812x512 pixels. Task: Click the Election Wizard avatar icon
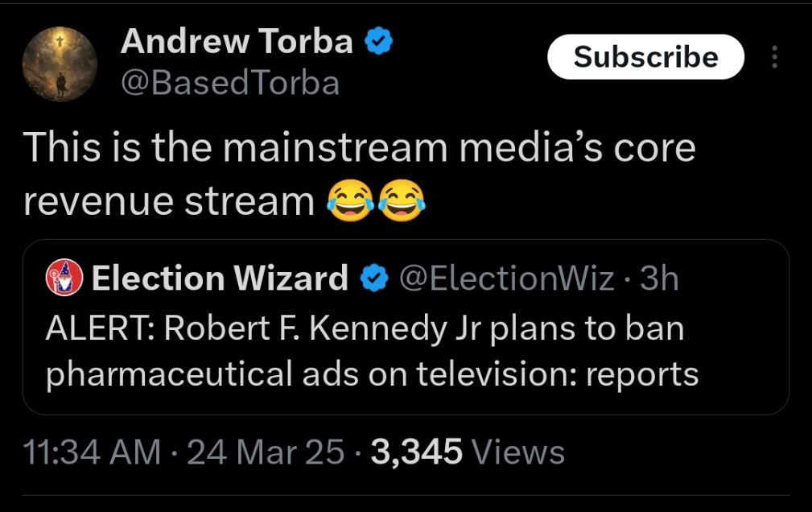64,277
